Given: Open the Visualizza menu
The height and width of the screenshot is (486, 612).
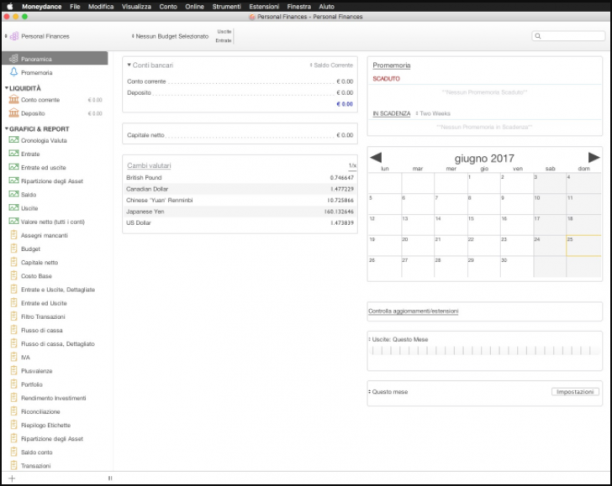Looking at the screenshot, I should (136, 6).
